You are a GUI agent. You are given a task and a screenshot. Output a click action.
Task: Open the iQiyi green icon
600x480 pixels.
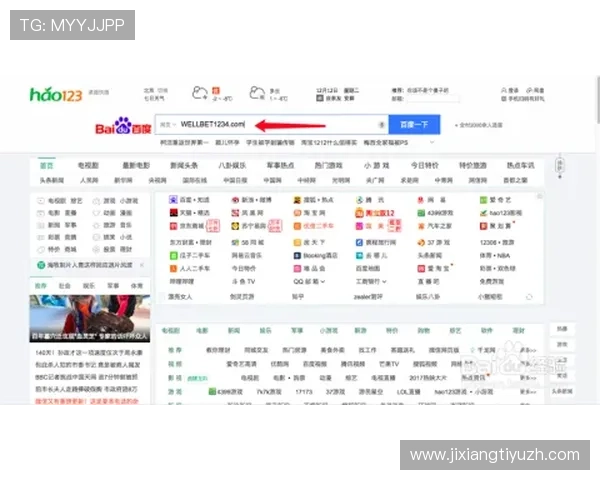point(483,200)
